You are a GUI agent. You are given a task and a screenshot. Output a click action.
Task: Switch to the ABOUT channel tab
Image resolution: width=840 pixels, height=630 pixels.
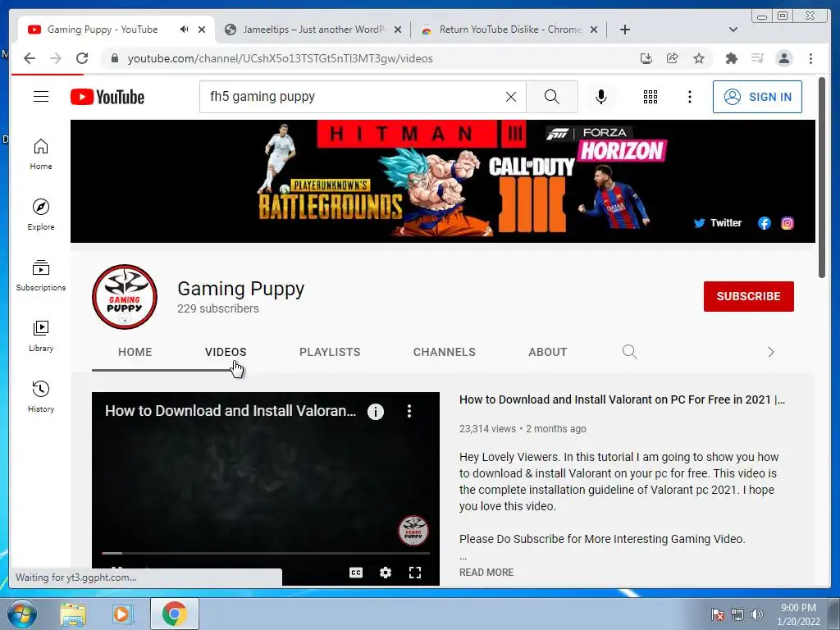point(547,352)
